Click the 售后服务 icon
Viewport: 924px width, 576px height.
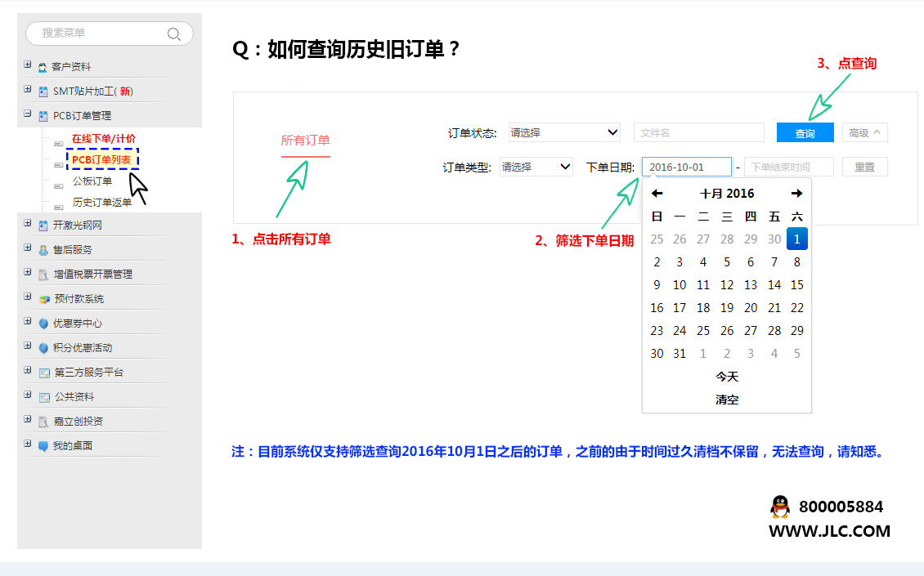[43, 250]
